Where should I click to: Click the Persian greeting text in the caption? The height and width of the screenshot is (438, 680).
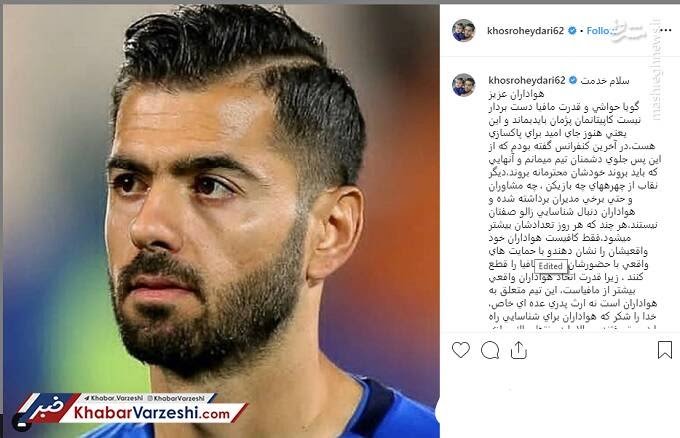[605, 81]
